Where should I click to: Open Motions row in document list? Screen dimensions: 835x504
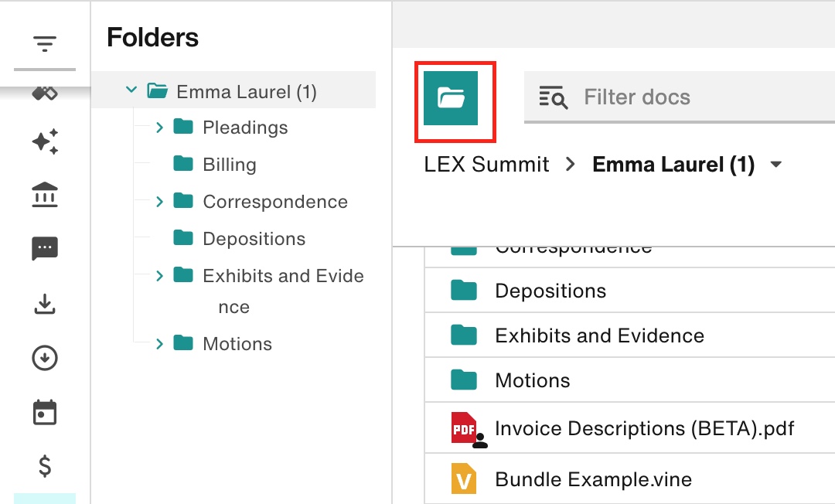pyautogui.click(x=630, y=380)
